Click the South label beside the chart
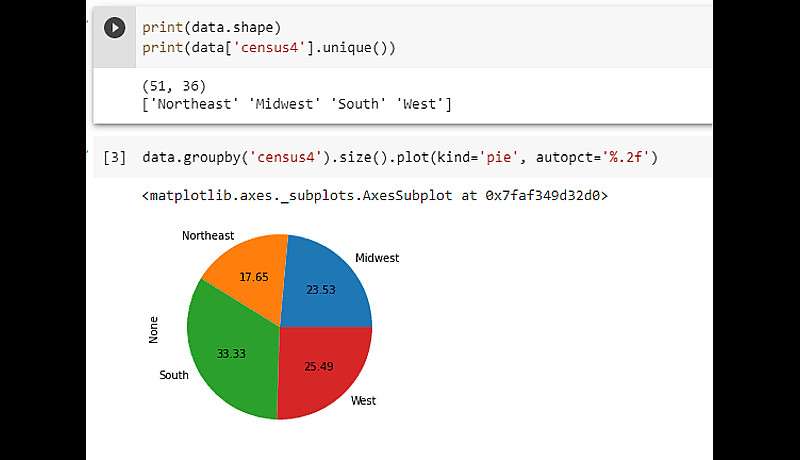 [x=174, y=375]
